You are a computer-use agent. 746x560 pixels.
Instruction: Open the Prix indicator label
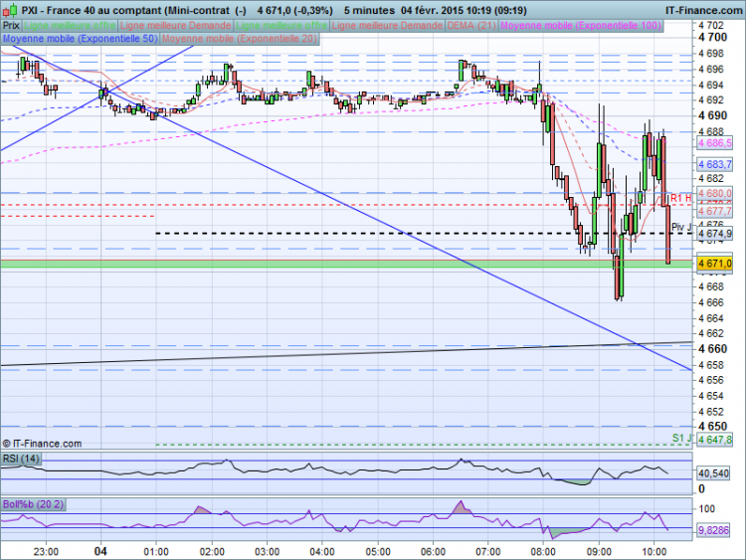[x=11, y=26]
